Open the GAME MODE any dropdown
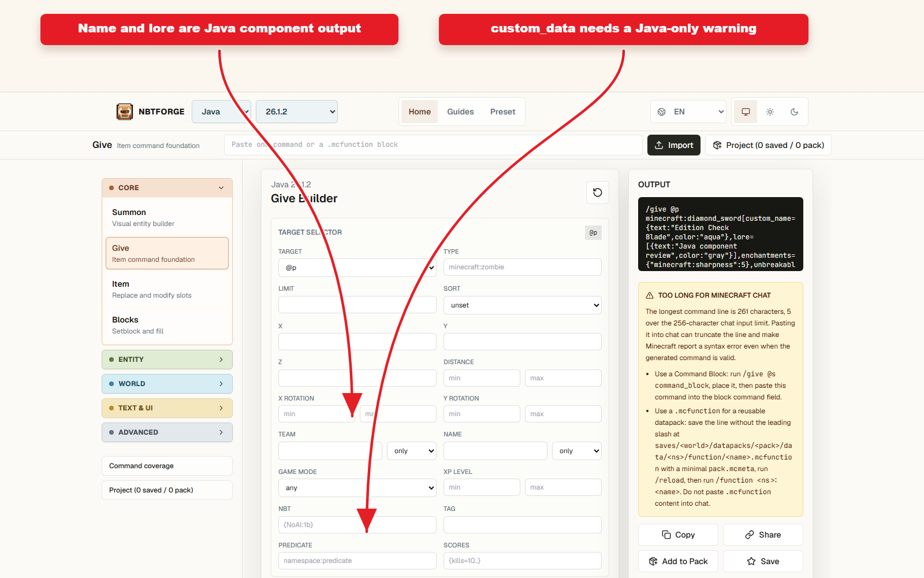Screen dimensions: 924x578 click(x=357, y=488)
